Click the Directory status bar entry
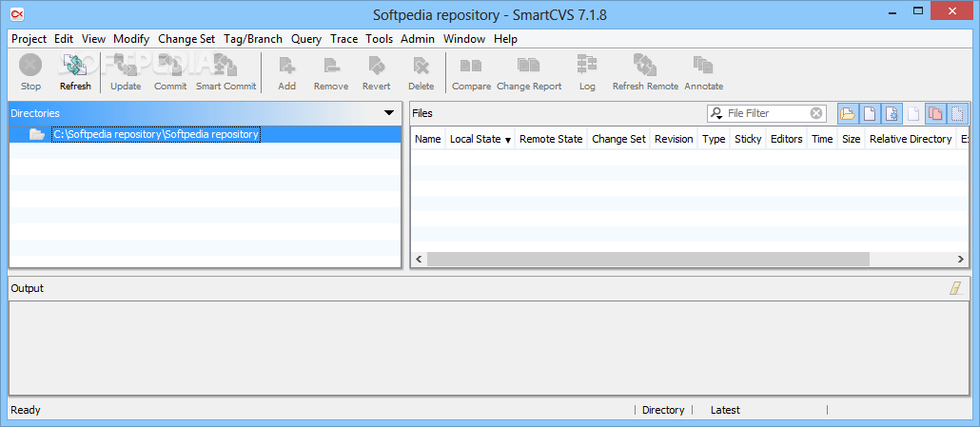Viewport: 980px width, 427px height. click(663, 410)
